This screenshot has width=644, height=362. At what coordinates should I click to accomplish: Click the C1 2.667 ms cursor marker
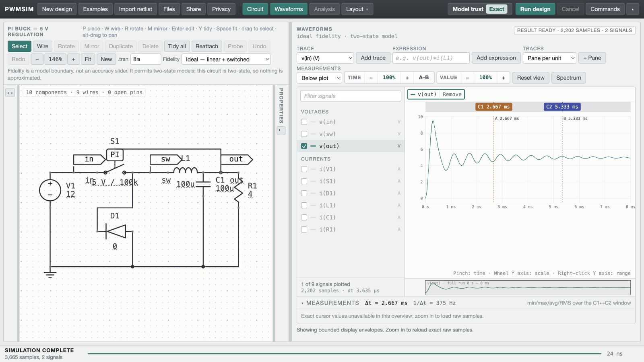(x=493, y=107)
